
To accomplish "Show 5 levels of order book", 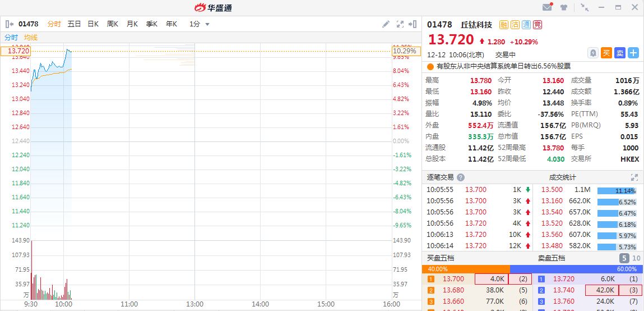I will (624, 258).
